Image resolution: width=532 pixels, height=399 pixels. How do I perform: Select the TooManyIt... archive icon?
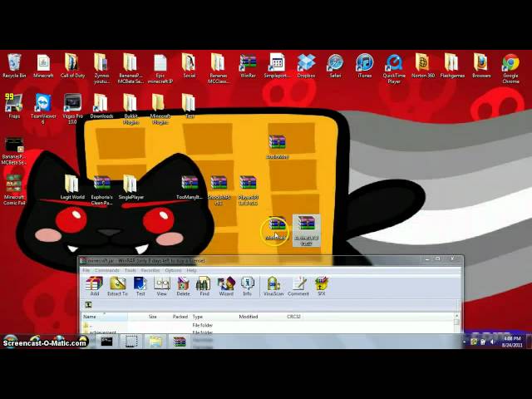(190, 187)
